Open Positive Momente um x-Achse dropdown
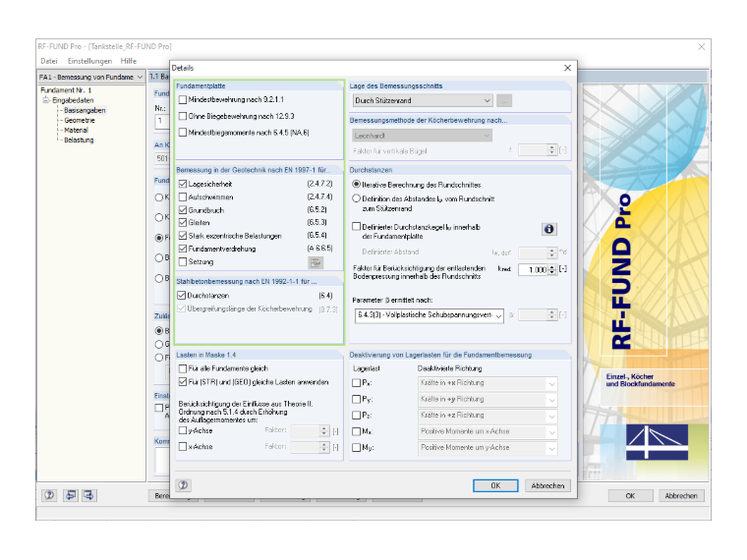Screen dimensions: 747x560 [488, 432]
